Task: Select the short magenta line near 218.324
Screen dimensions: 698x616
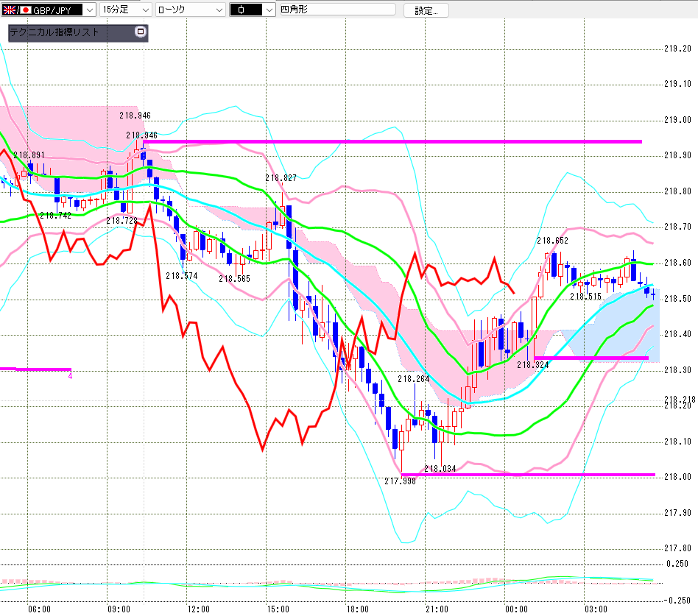Action: [591, 358]
